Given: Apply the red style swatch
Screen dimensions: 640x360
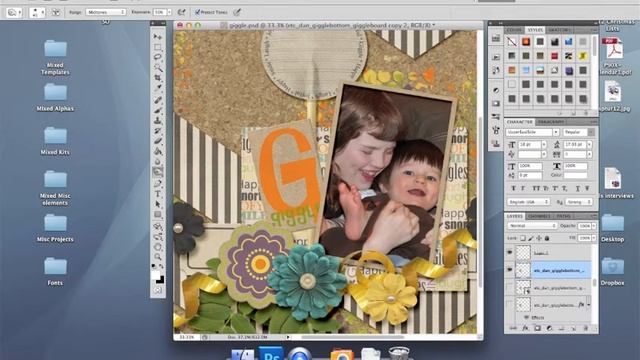Looking at the screenshot, I should 554,56.
